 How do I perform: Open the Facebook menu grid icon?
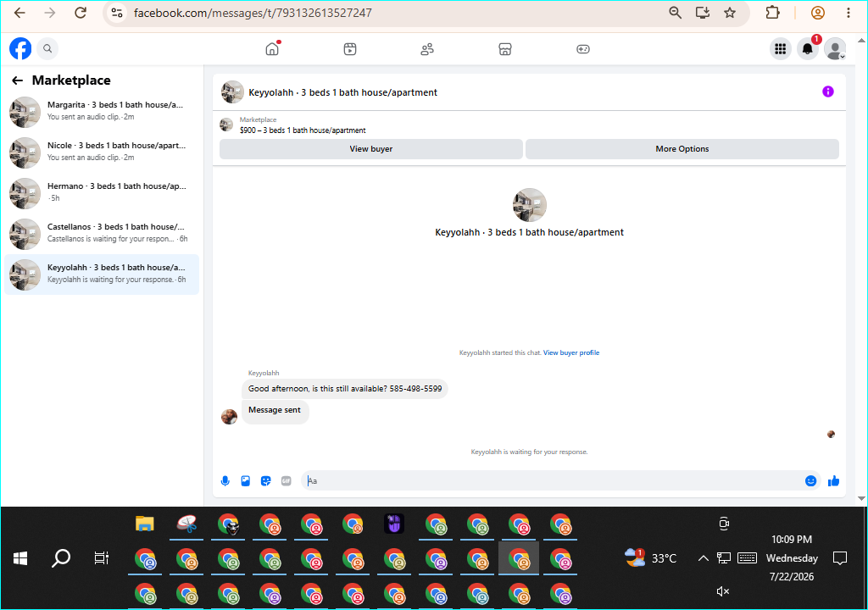[x=781, y=48]
